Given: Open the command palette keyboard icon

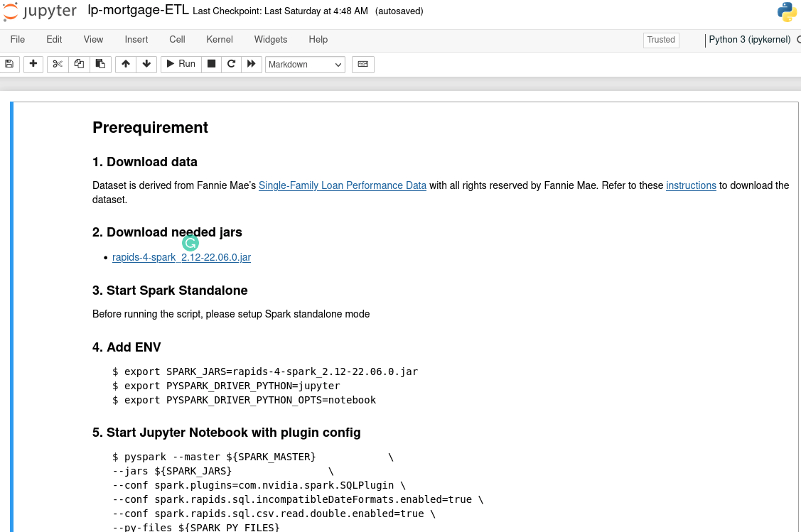Looking at the screenshot, I should pos(362,64).
